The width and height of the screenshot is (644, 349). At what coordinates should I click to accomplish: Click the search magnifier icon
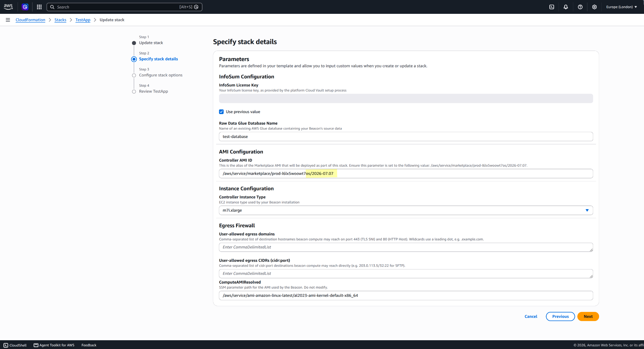coord(52,7)
